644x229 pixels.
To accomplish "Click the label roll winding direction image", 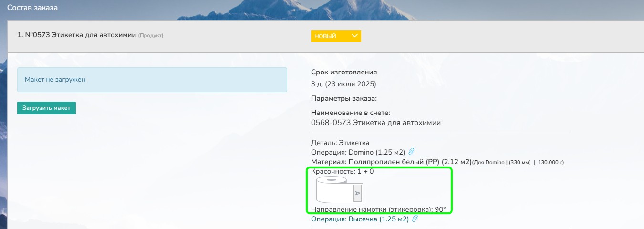I will 340,190.
